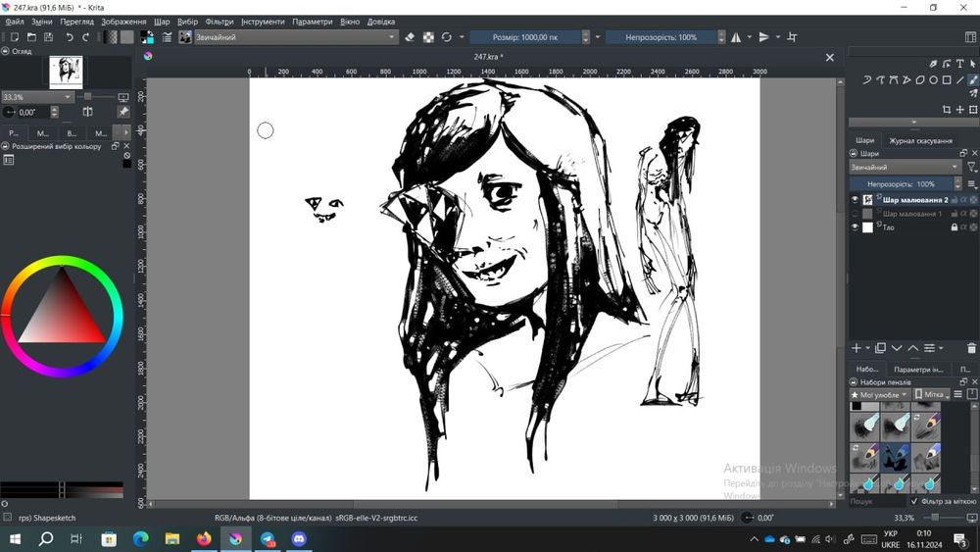Select the transform tool
980x552 pixels.
[973, 110]
